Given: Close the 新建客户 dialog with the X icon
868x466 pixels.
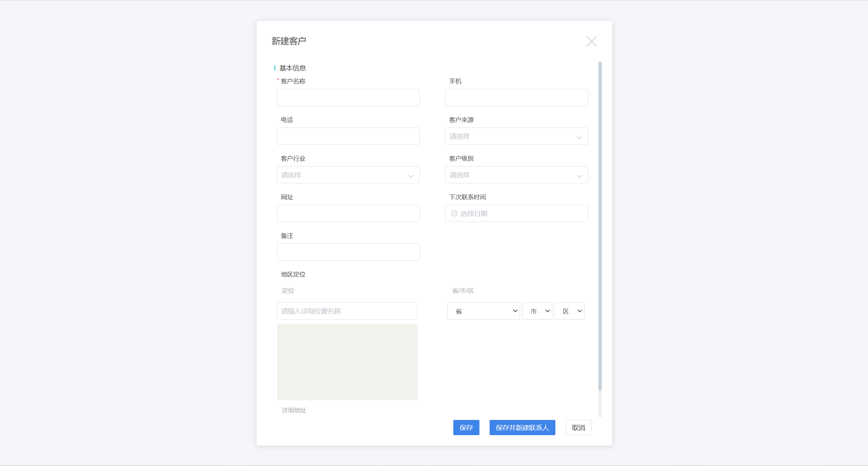Looking at the screenshot, I should coord(591,41).
